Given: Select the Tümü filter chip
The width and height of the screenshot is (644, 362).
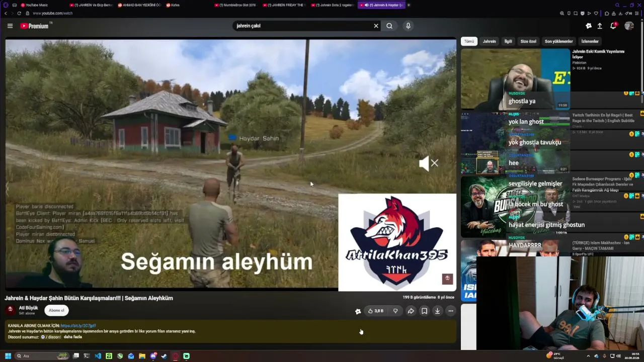Looking at the screenshot, I should pyautogui.click(x=469, y=41).
